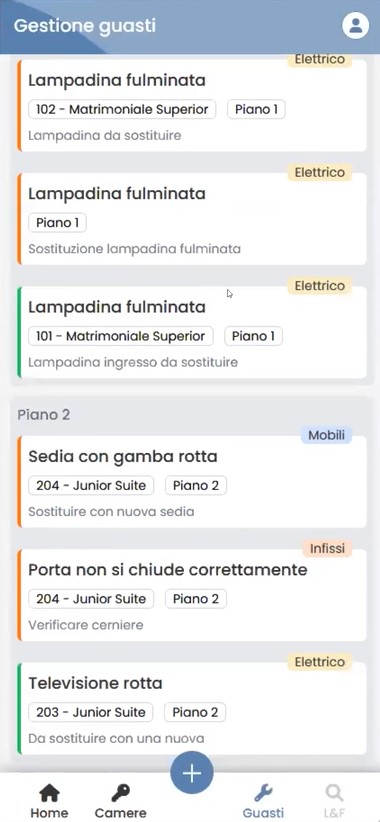Screen dimensions: 380x822
Task: Open Lampadina ingresso da sostituire card
Action: tap(192, 332)
